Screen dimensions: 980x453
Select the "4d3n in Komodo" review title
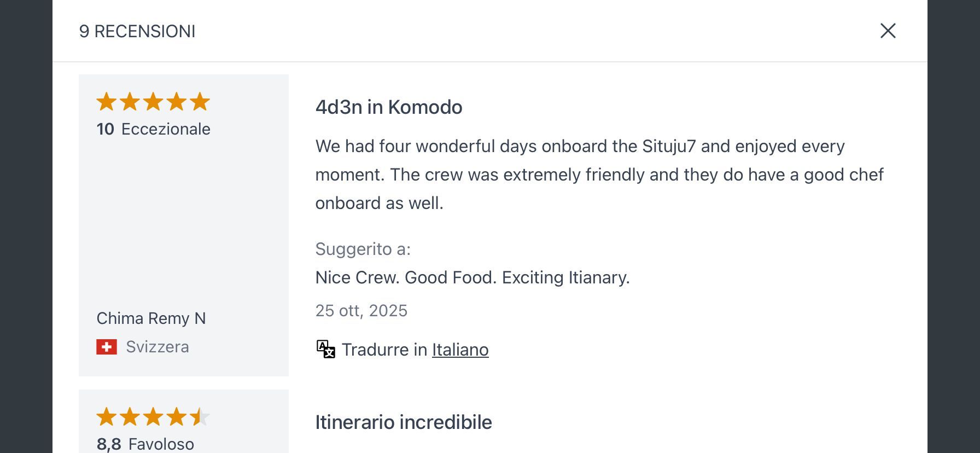pos(388,107)
